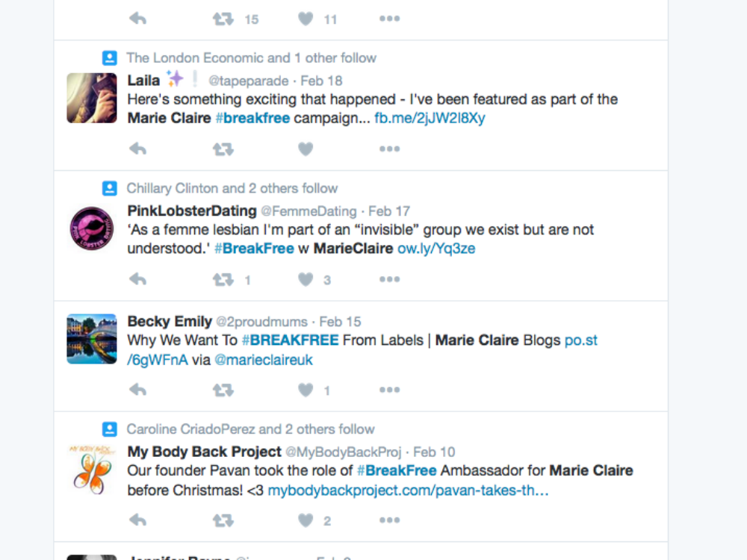Open PinkLobsterDating profile avatar
The image size is (747, 560).
click(x=92, y=228)
